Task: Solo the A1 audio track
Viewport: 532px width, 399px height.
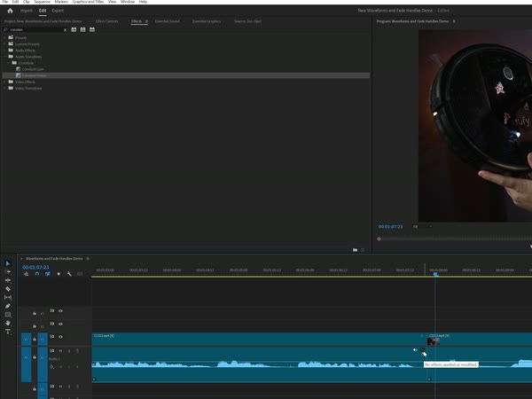Action: point(69,351)
